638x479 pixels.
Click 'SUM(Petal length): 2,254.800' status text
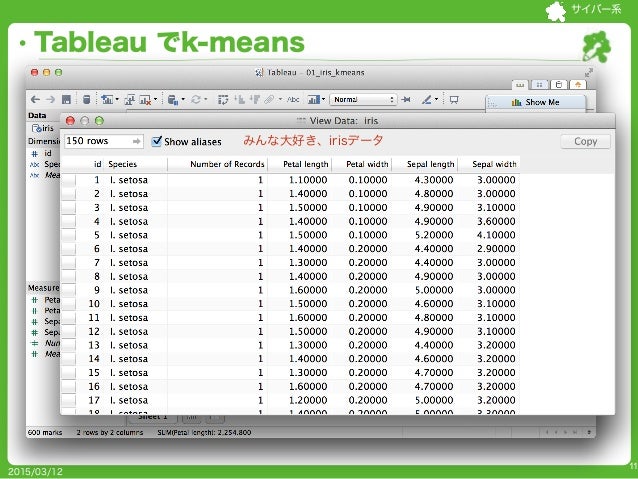coord(204,432)
